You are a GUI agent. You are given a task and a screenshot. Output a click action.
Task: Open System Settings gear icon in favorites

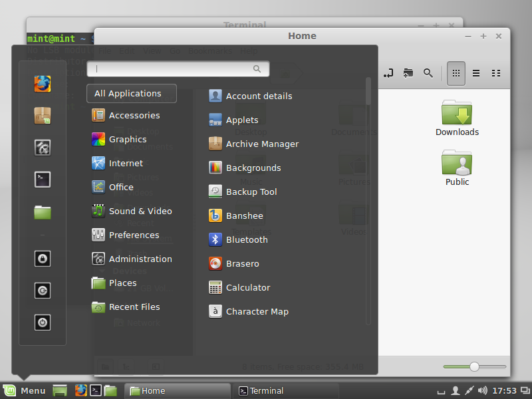[43, 148]
